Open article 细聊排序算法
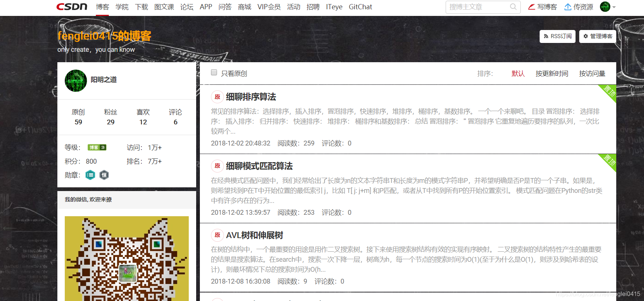Screen dimensions: 644x301 [x=251, y=97]
